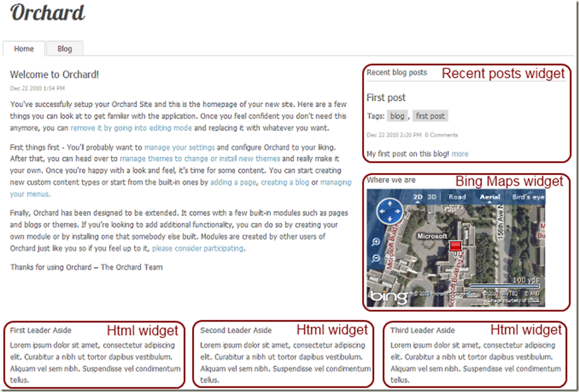Switch to the Blog tab
Viewport: 579px width, 392px height.
point(65,49)
